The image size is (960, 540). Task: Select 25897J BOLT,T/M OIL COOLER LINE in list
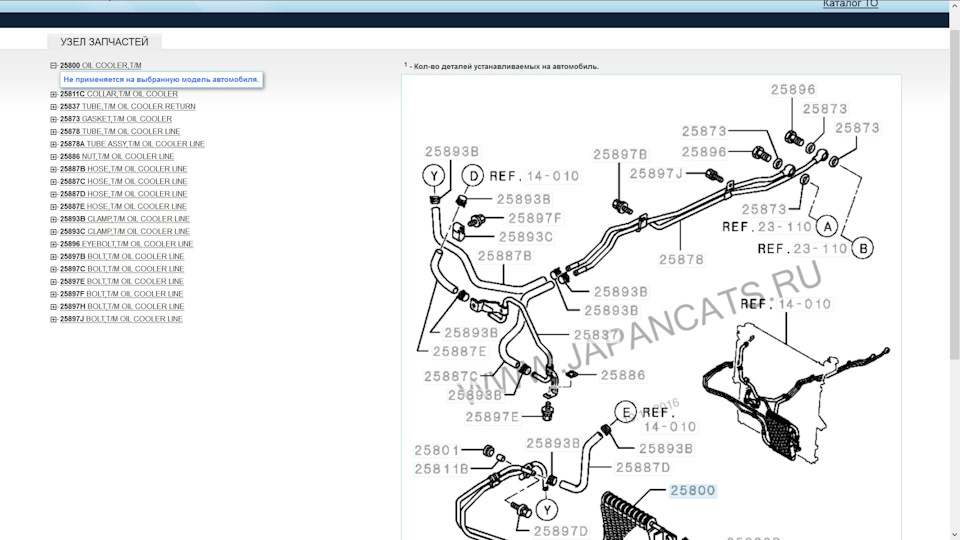(x=120, y=319)
